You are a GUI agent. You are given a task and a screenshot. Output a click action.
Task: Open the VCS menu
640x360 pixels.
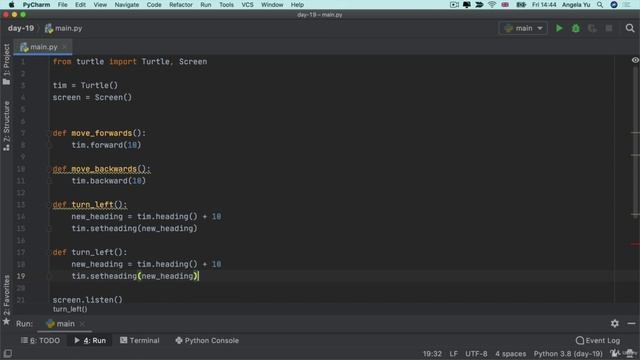(247, 4)
